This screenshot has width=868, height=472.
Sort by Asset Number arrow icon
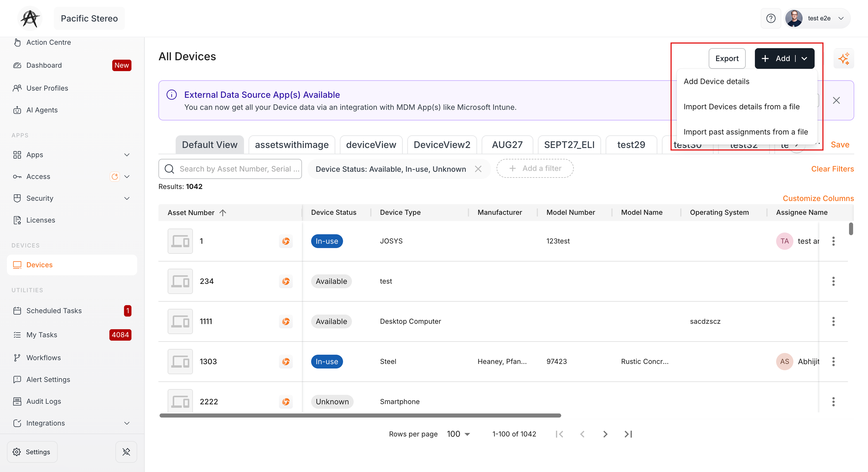(223, 213)
